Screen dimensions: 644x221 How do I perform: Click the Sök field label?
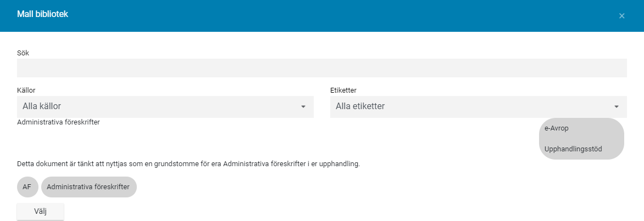pyautogui.click(x=23, y=53)
